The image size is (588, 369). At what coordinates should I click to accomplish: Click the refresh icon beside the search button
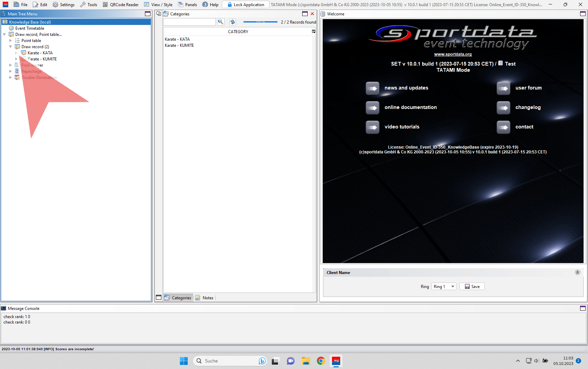[232, 22]
